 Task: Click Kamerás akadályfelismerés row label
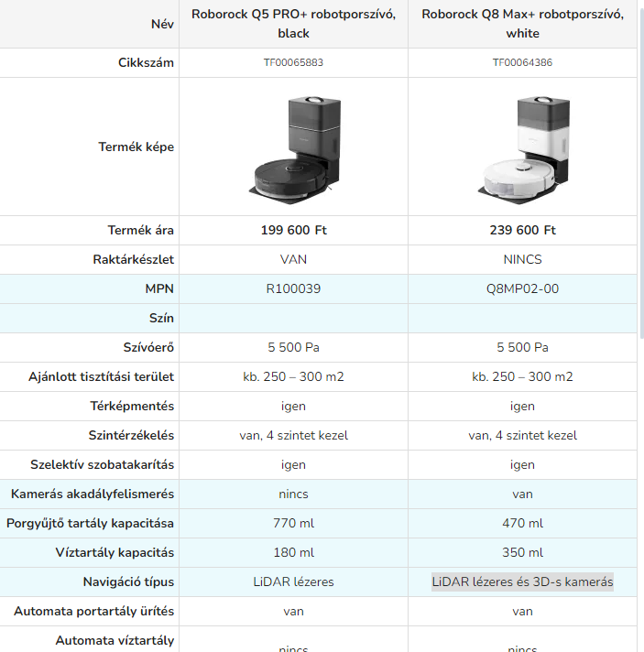coord(93,494)
